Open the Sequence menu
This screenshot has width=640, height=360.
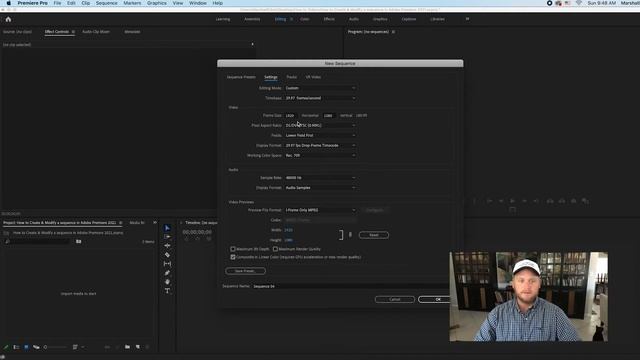107,3
